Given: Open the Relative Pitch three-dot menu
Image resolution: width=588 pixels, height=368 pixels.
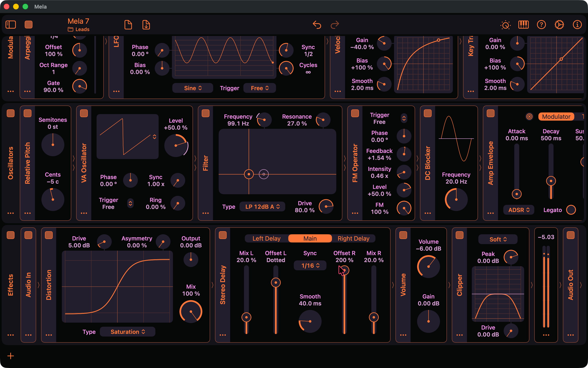Looking at the screenshot, I should click(27, 213).
